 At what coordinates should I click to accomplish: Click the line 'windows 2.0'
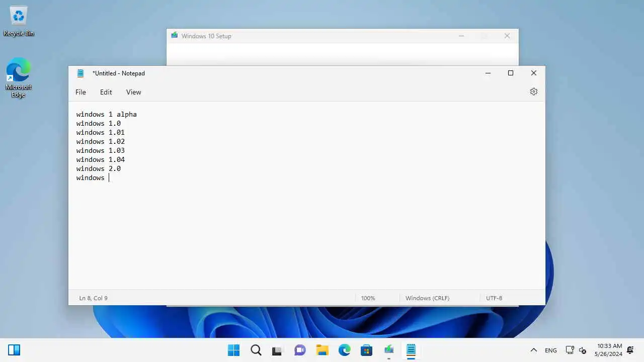[x=99, y=168]
